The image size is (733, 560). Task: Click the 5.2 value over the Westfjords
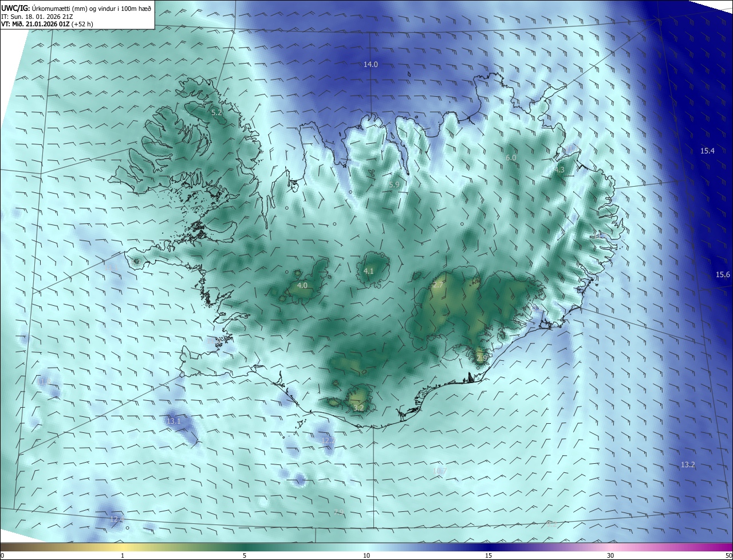(216, 113)
